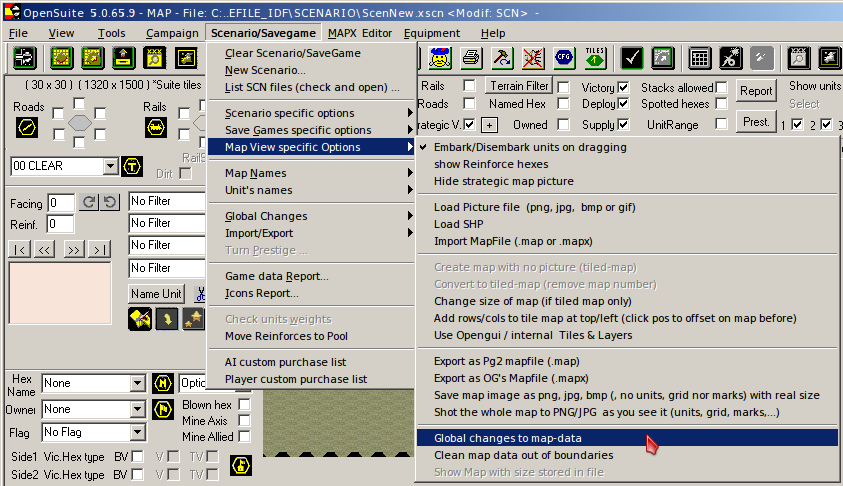Enable the Blown hex checkbox
The width and height of the screenshot is (843, 486).
(244, 404)
